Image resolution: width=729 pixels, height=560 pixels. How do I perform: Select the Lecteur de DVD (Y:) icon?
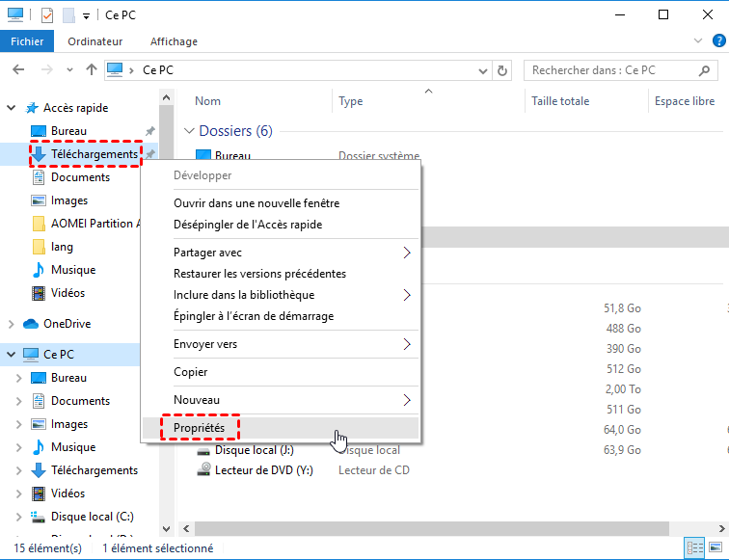coord(203,469)
